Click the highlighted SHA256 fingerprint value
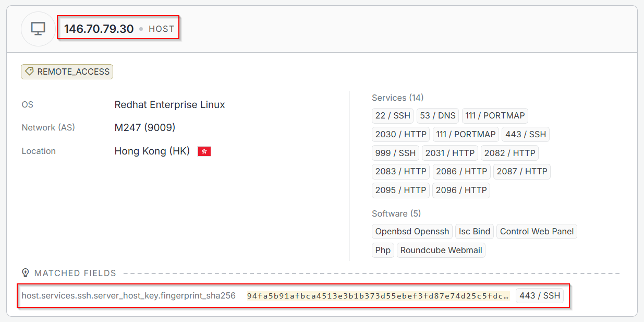Image resolution: width=644 pixels, height=322 pixels. tap(378, 296)
